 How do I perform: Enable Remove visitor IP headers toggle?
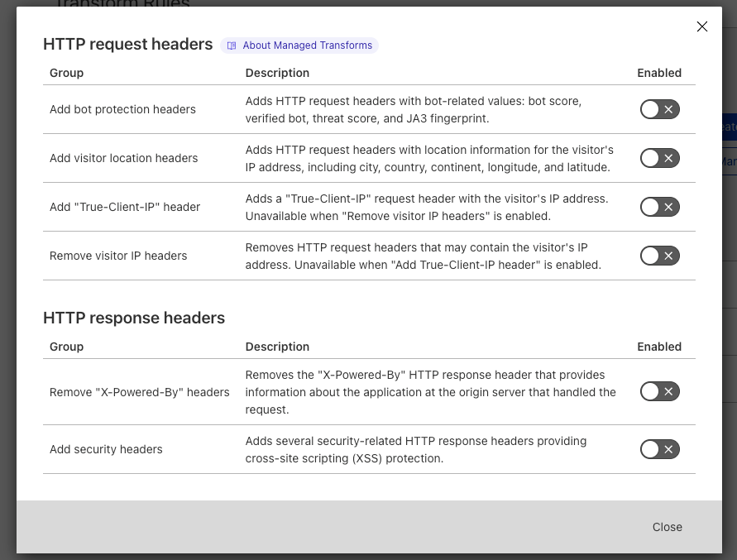click(x=659, y=256)
